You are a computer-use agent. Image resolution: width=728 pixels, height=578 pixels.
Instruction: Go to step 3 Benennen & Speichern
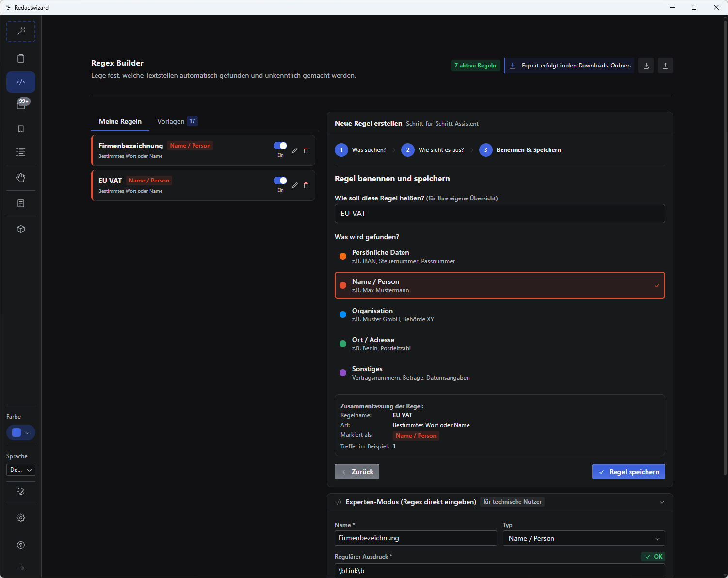[520, 150]
